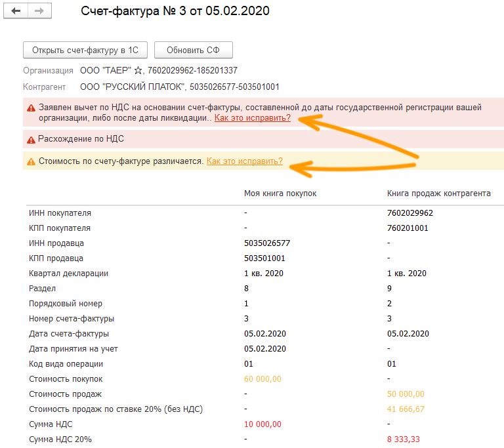This screenshot has height=448, width=504.
Task: Click the "Организация" field label
Action: coord(48,71)
